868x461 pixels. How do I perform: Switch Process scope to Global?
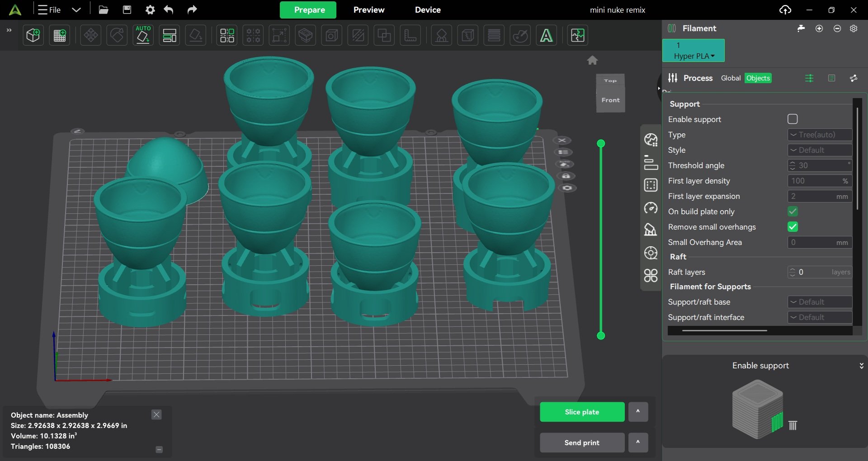point(731,78)
